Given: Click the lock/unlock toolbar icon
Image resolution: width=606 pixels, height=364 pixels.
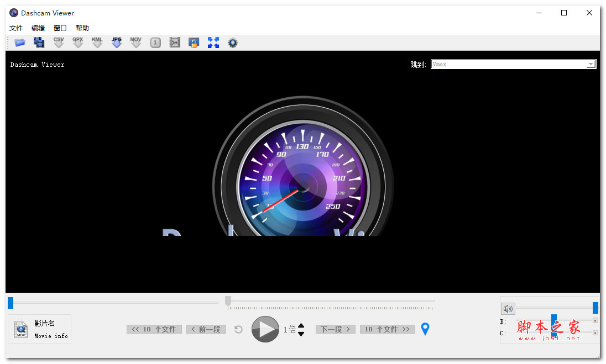Looking at the screenshot, I should coord(194,42).
